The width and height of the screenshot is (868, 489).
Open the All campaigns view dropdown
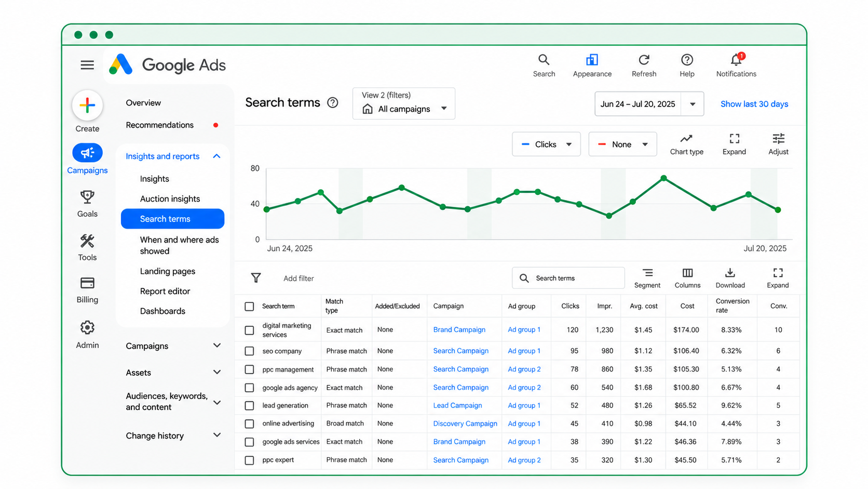coord(404,103)
